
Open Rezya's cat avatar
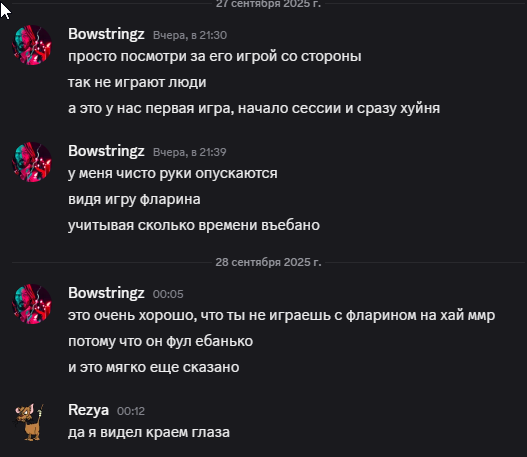(30, 422)
